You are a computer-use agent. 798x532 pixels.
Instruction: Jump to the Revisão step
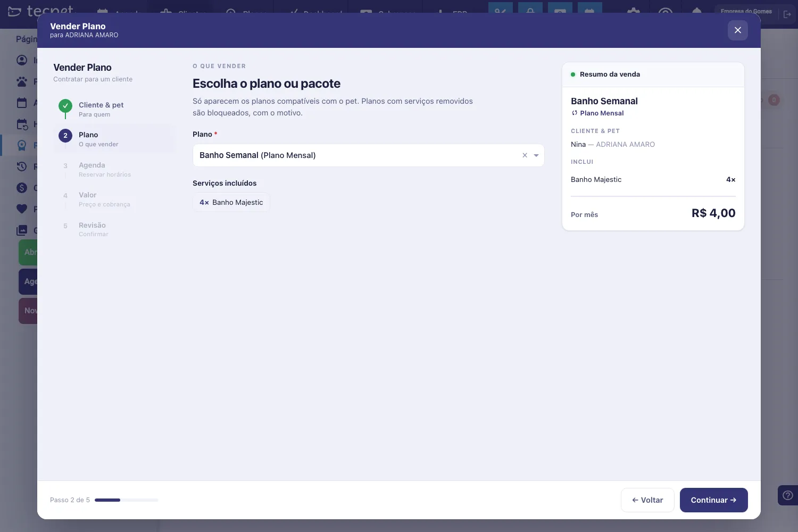coord(113,229)
